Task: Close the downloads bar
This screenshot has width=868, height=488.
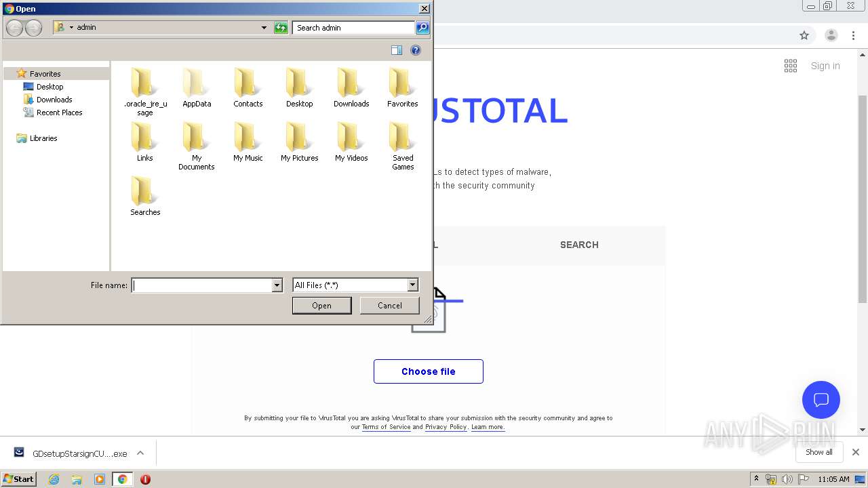Action: (856, 452)
